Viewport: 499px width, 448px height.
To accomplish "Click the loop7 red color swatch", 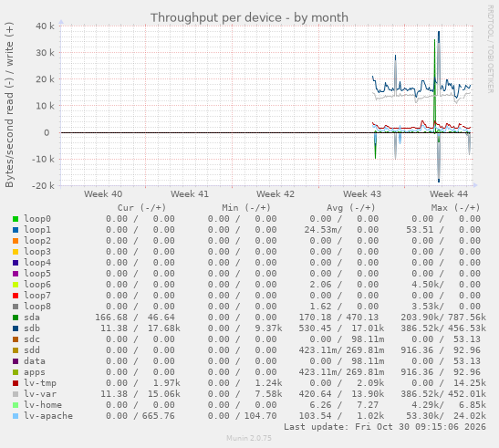I will tap(16, 296).
